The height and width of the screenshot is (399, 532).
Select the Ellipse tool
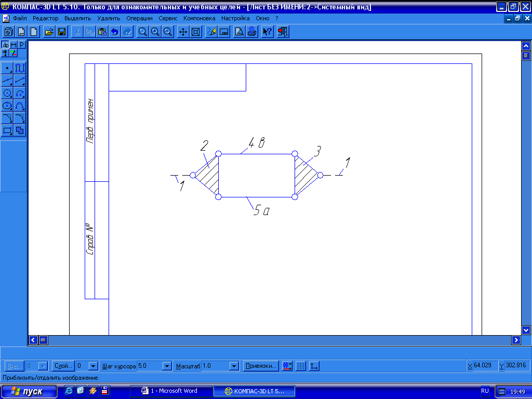[7, 105]
